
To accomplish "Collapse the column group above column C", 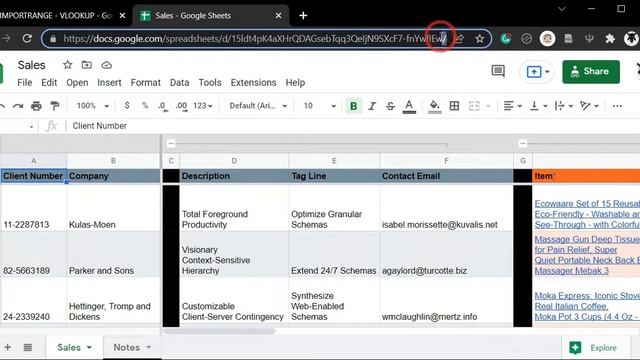I will (171, 143).
